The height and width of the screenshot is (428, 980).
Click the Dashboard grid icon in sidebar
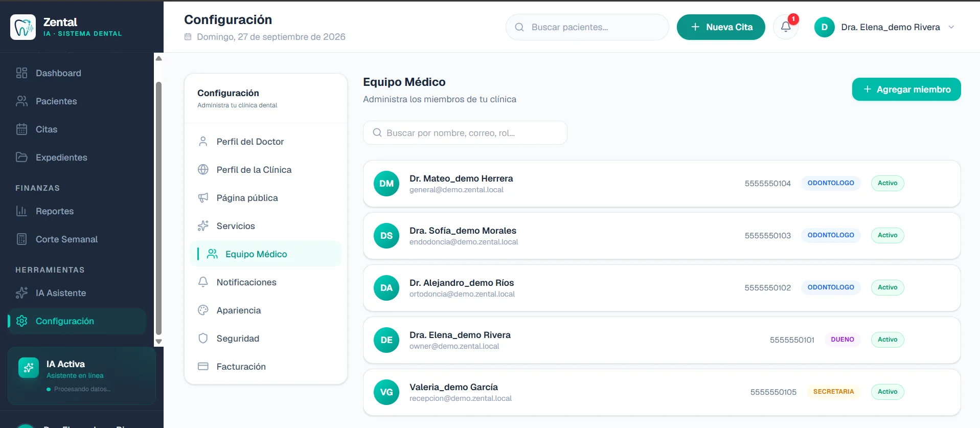pos(21,73)
